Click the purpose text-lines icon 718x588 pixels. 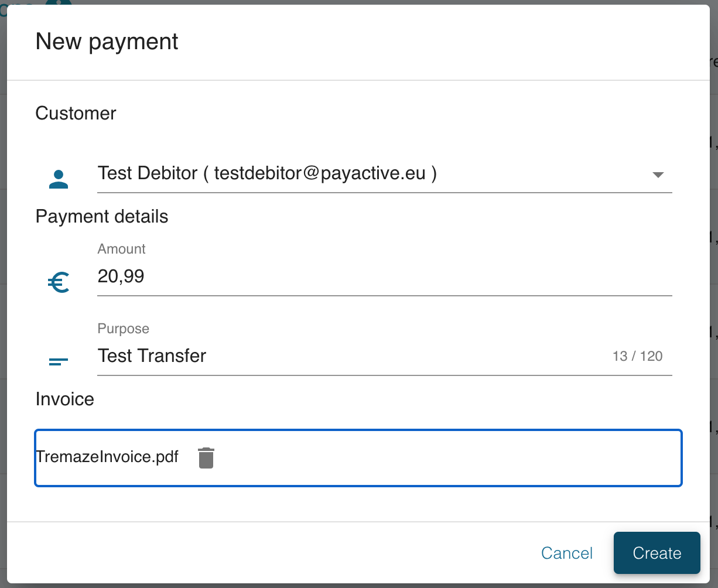click(59, 361)
